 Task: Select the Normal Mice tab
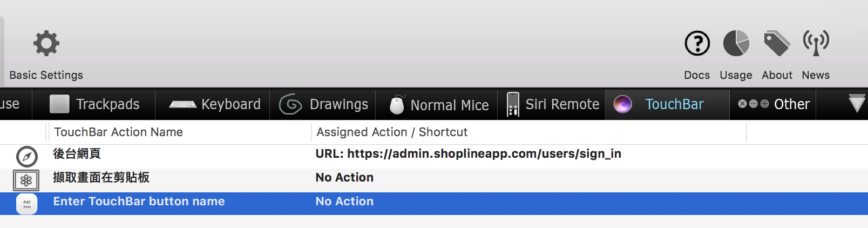439,104
